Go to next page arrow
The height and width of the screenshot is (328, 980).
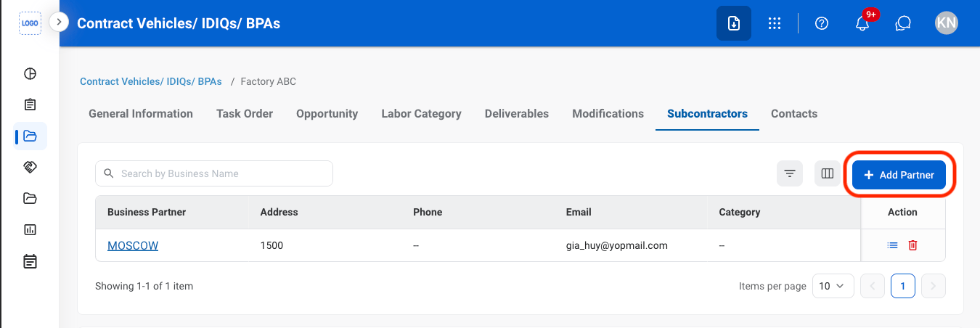tap(934, 286)
